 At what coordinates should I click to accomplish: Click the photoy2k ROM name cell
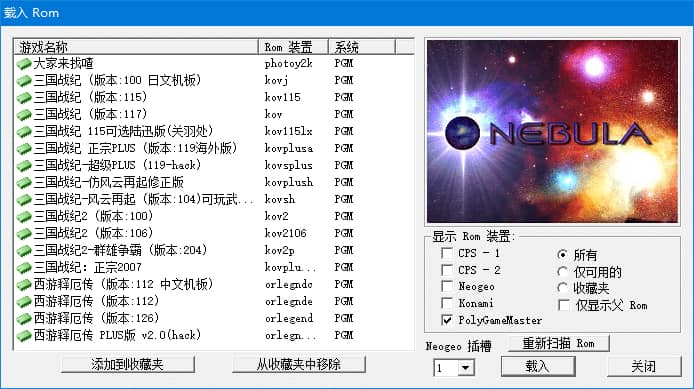(x=289, y=64)
